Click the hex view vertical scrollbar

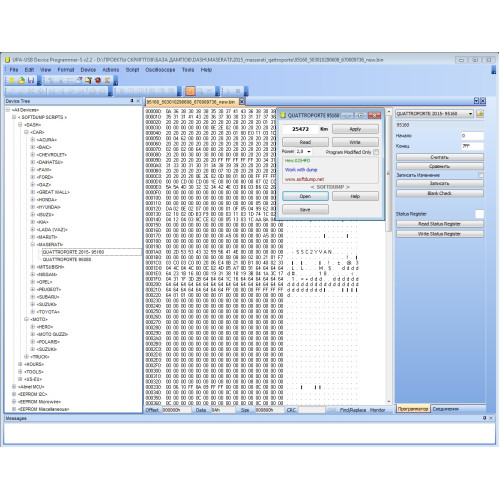[389, 256]
